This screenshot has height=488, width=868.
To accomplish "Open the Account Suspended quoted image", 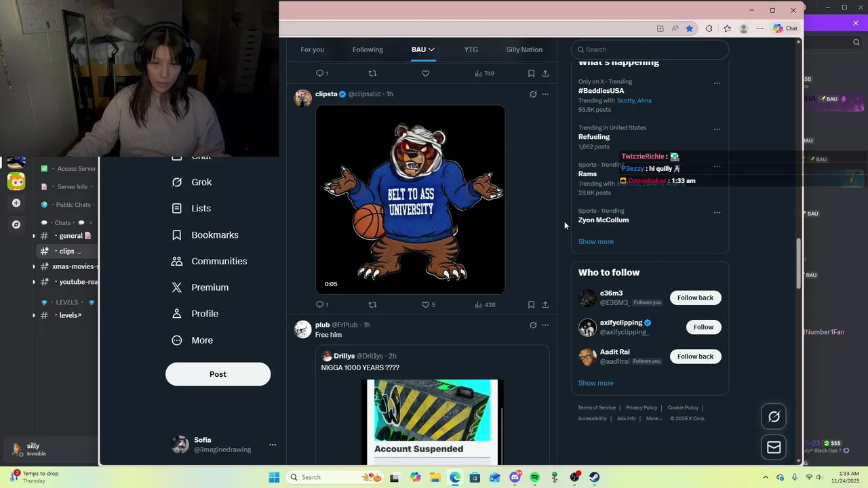I will coord(432,422).
